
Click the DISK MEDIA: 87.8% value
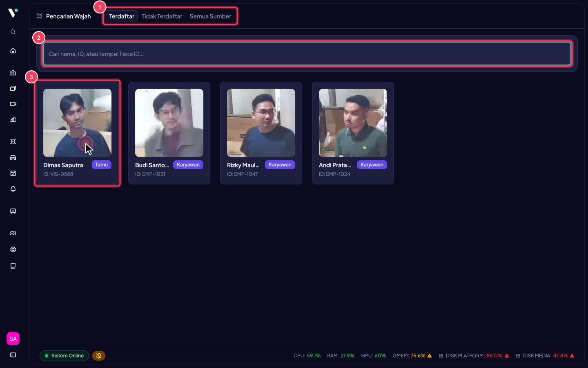click(x=560, y=356)
